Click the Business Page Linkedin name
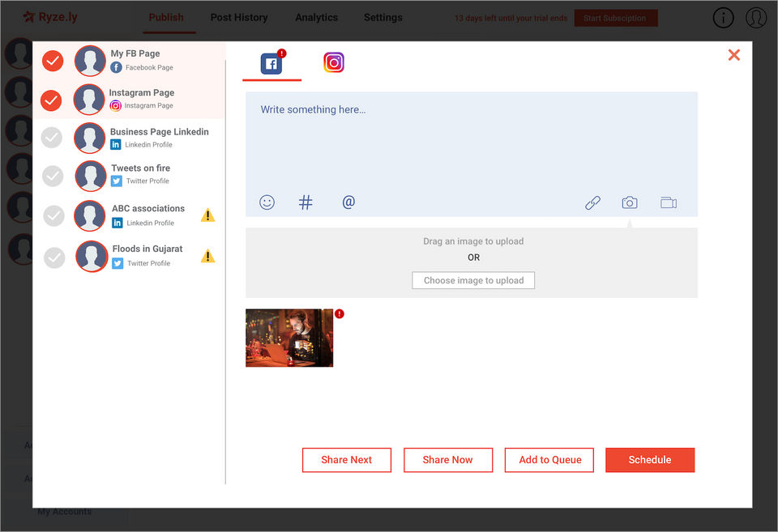The height and width of the screenshot is (532, 778). 160,132
